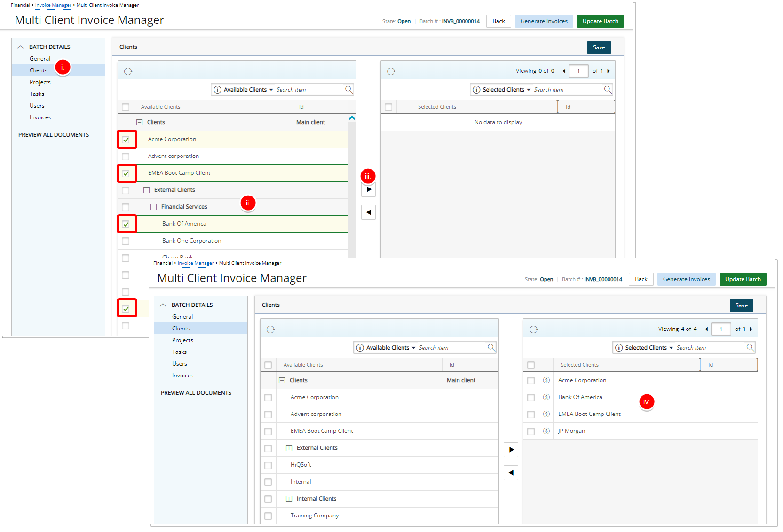
Task: Collapse Clients root in upper available list
Action: (x=139, y=122)
